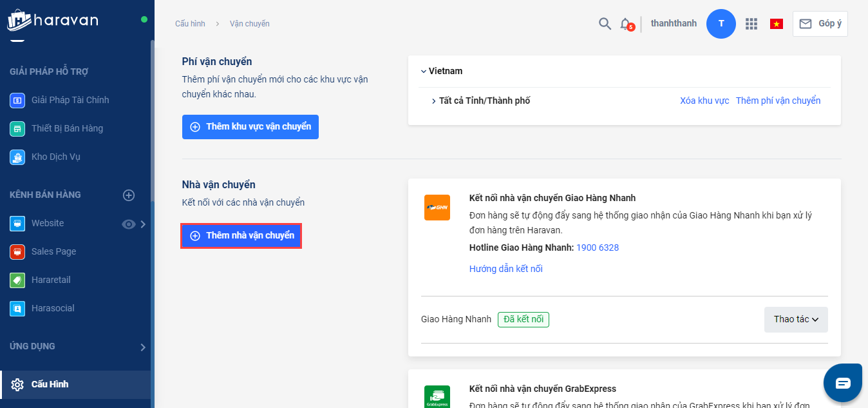Click the Website channel icon
This screenshot has height=408, width=868.
(x=17, y=223)
